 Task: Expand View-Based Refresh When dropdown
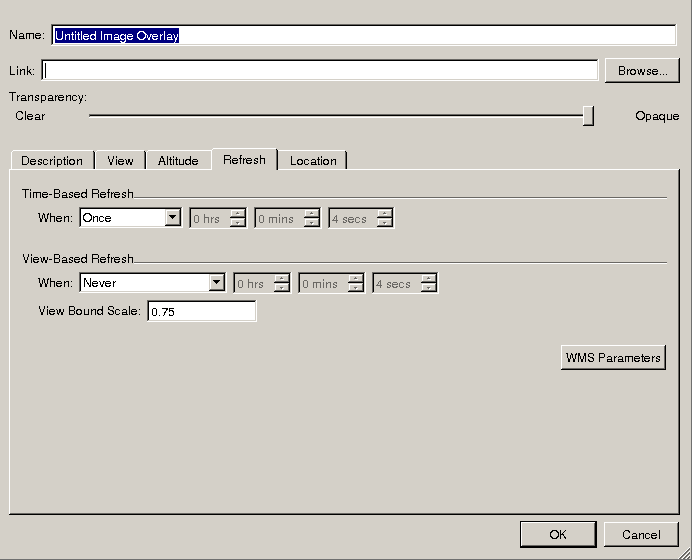point(216,284)
